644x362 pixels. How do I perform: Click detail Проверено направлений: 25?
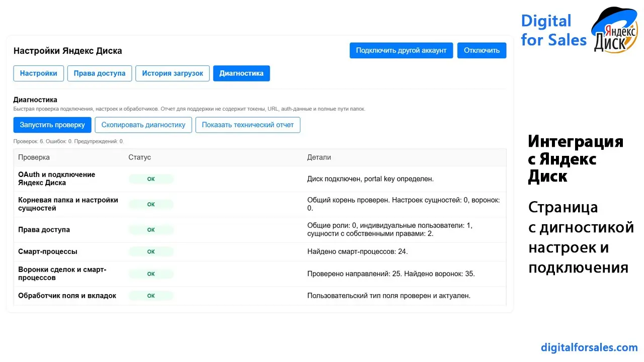coord(391,274)
